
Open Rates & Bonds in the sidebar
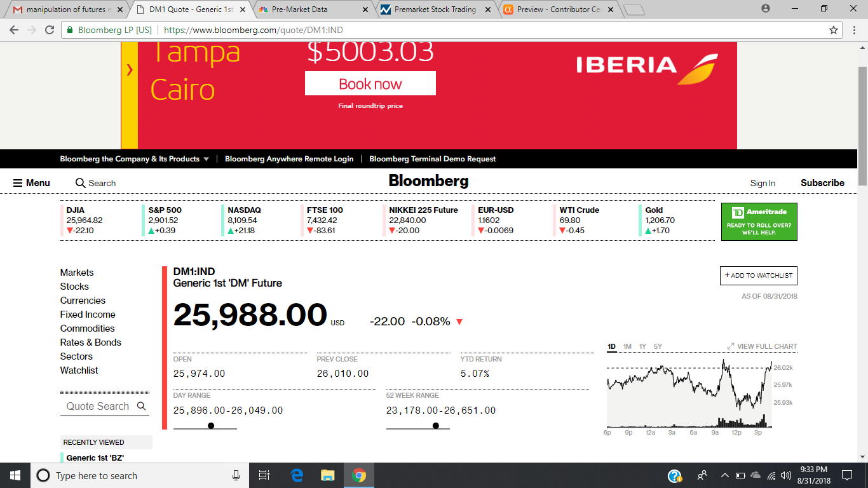point(91,342)
